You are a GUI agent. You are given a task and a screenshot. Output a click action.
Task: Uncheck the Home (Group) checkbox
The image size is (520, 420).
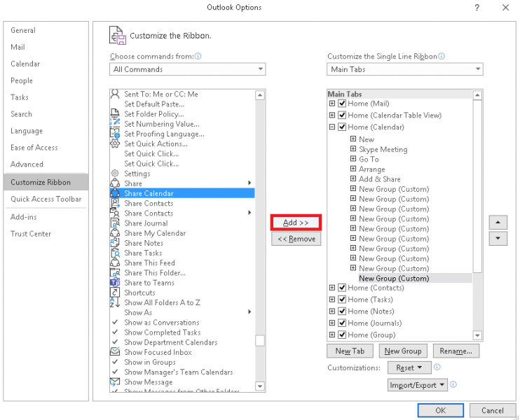(342, 335)
